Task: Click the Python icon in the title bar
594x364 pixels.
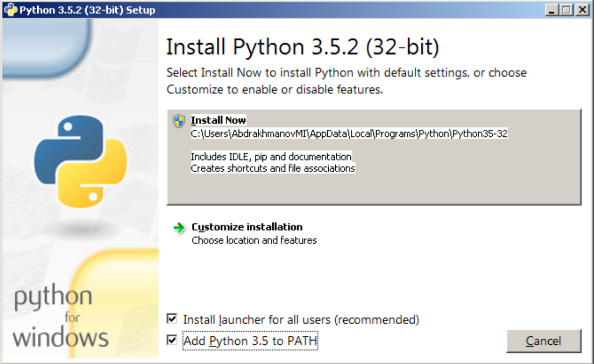Action: point(11,10)
